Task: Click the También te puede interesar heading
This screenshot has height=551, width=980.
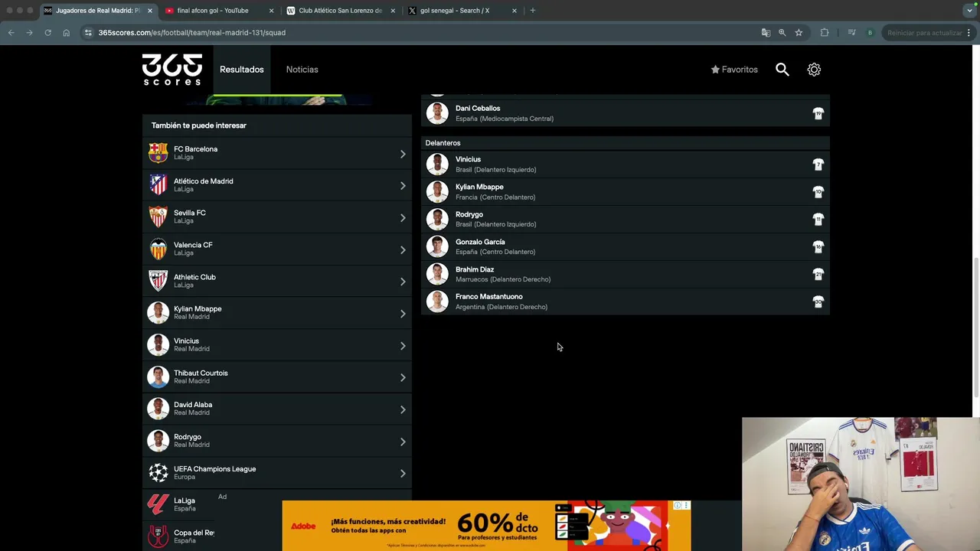Action: pos(199,126)
